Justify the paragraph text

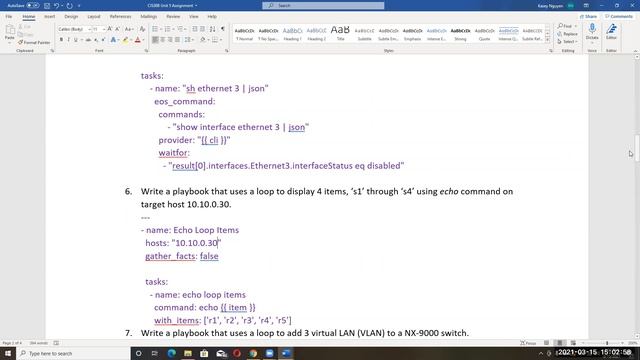(x=177, y=40)
